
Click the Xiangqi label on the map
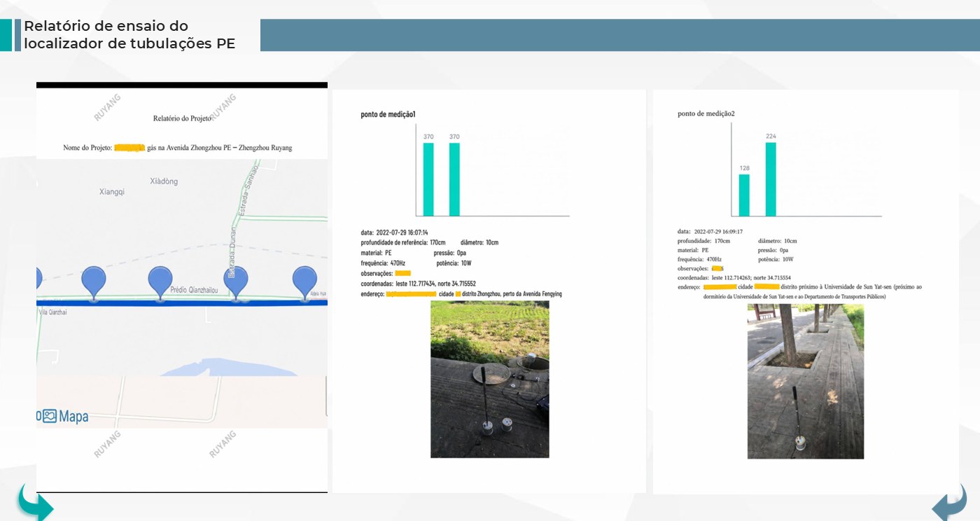point(112,192)
